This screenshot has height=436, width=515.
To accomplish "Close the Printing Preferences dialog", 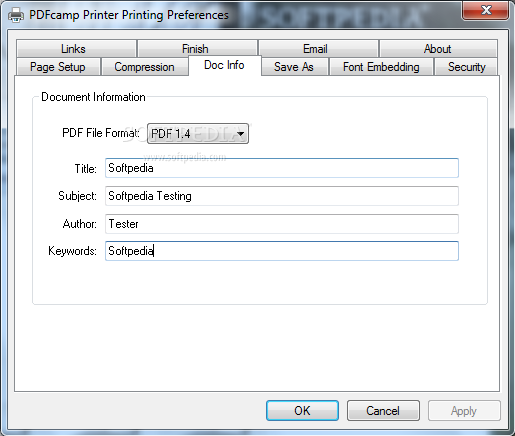I will 485,10.
